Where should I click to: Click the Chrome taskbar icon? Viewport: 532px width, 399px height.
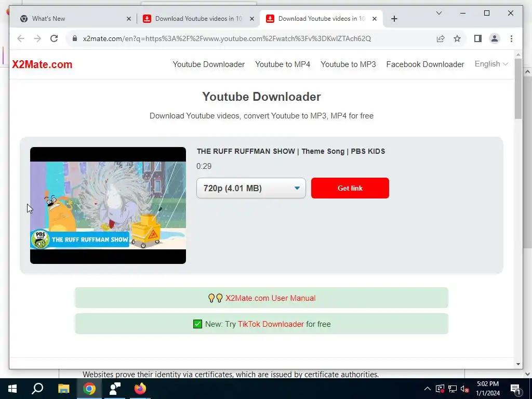[x=89, y=389]
